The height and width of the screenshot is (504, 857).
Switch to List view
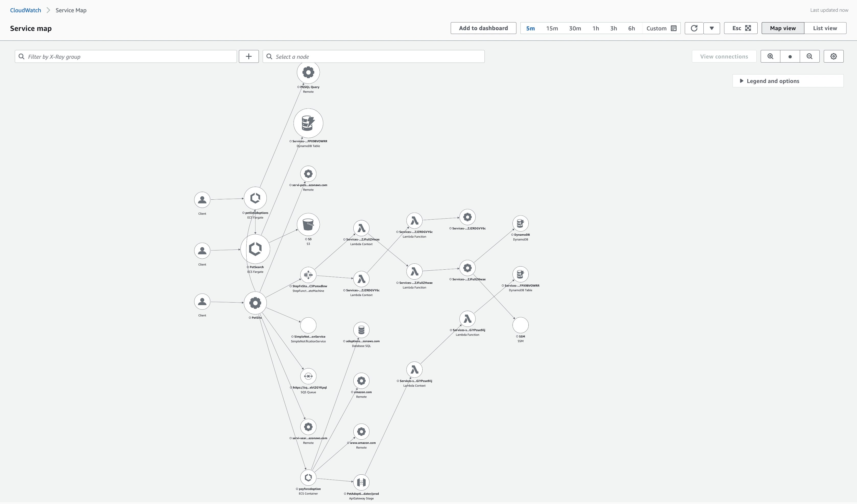(x=825, y=28)
